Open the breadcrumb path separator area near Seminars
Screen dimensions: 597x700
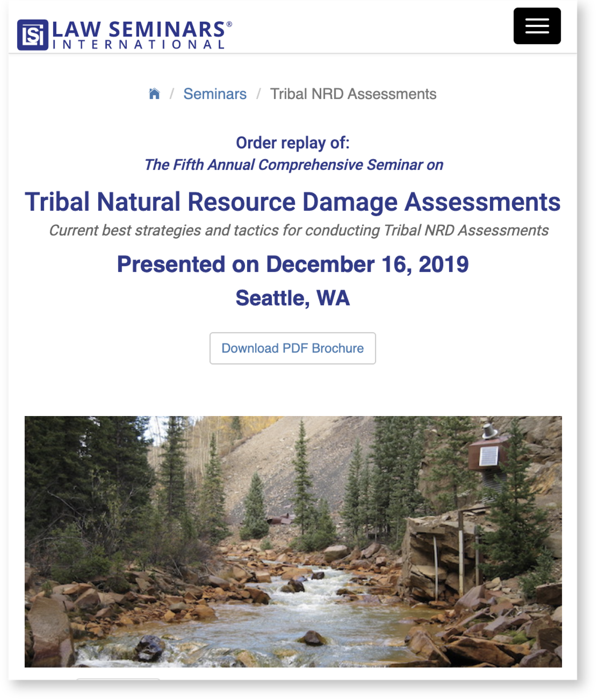(x=258, y=94)
